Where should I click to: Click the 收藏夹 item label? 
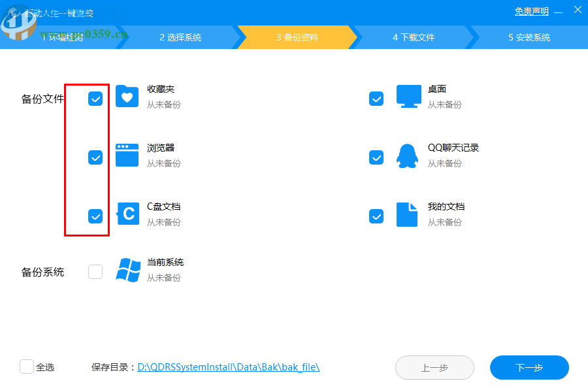coord(161,90)
